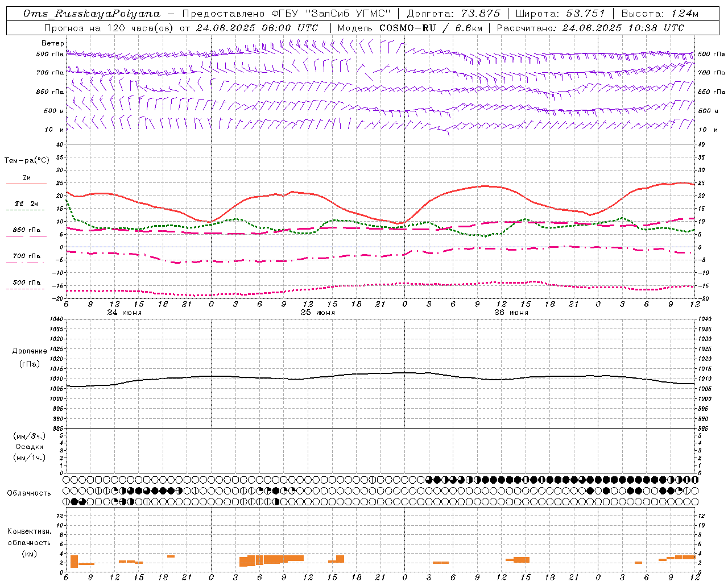
Task: Click the Рассчитано: 24.06.2025 10:38 UTC text
Action: coord(590,28)
